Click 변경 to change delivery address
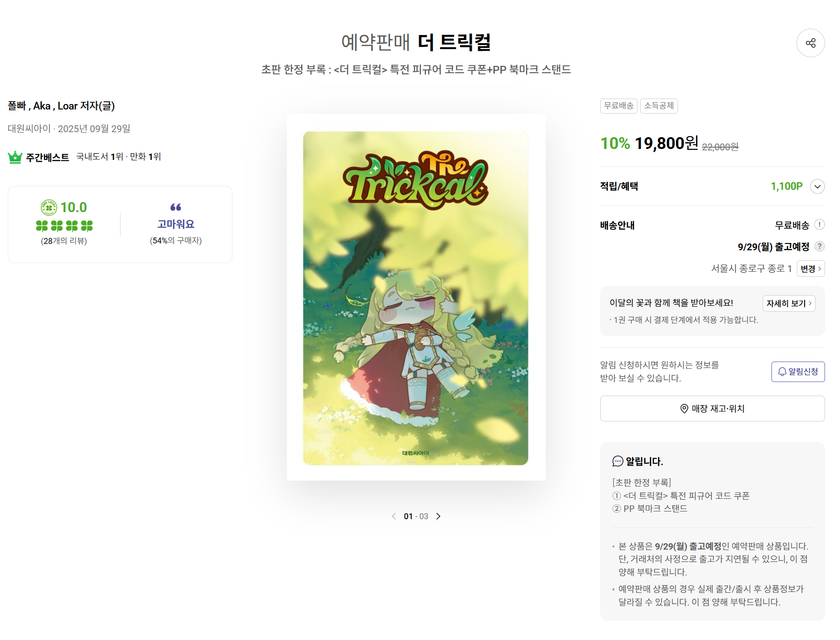Screen dimensions: 840x640 tap(810, 268)
